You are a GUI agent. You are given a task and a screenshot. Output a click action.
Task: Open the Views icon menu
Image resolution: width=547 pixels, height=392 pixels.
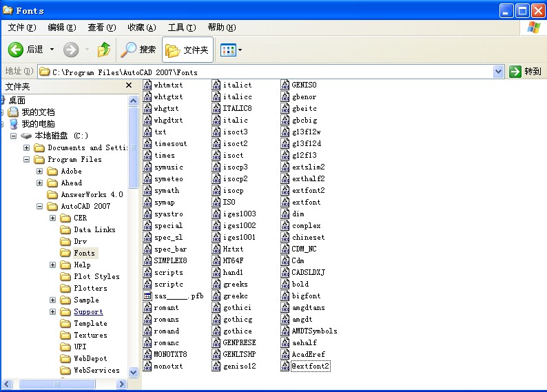click(x=228, y=50)
